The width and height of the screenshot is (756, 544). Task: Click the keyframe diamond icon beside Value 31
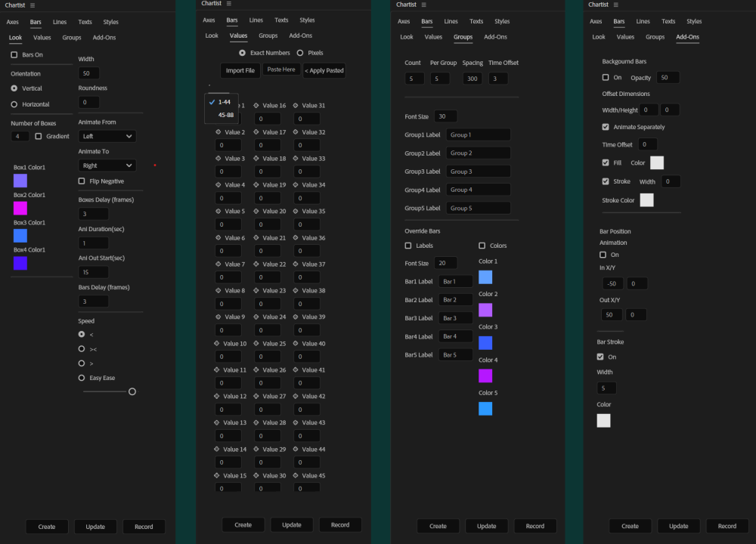(x=296, y=105)
